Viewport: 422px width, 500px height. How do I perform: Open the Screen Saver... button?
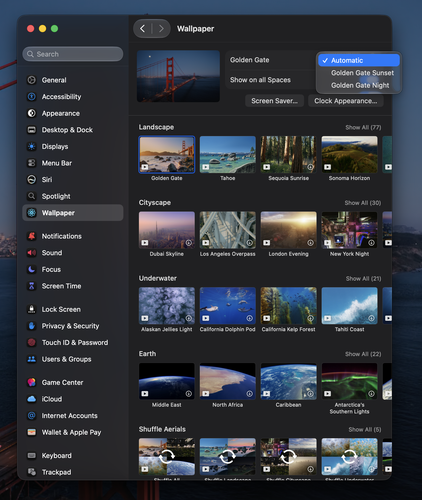coord(274,101)
